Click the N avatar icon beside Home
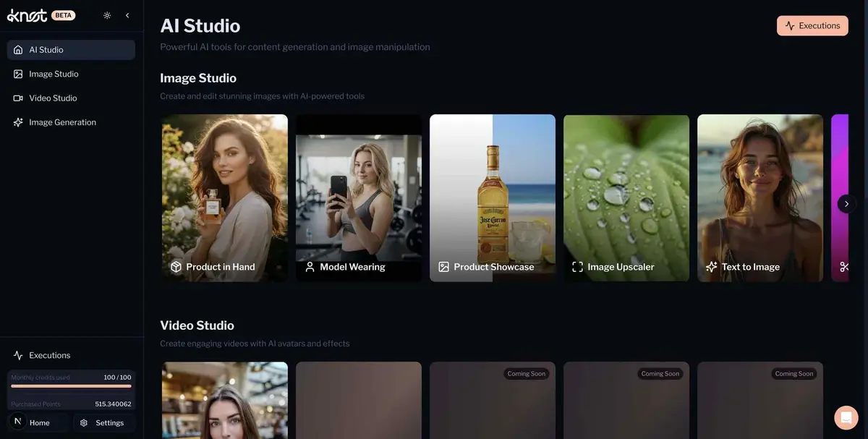This screenshot has width=868, height=439. point(18,421)
